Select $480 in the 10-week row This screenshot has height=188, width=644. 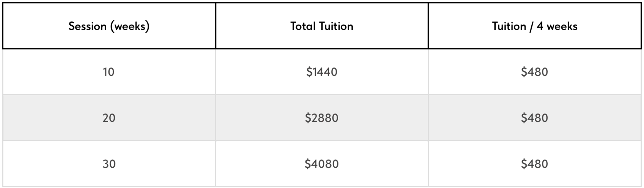(534, 72)
